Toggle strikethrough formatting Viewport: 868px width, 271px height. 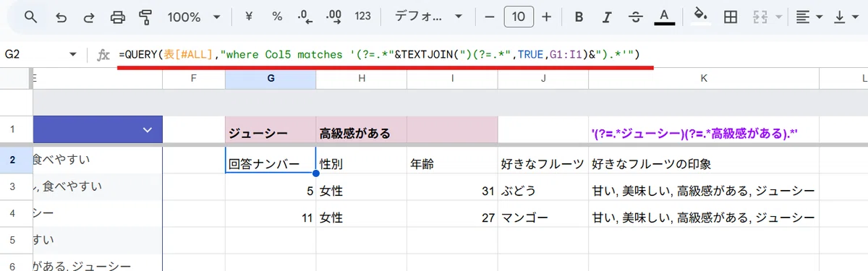(636, 17)
